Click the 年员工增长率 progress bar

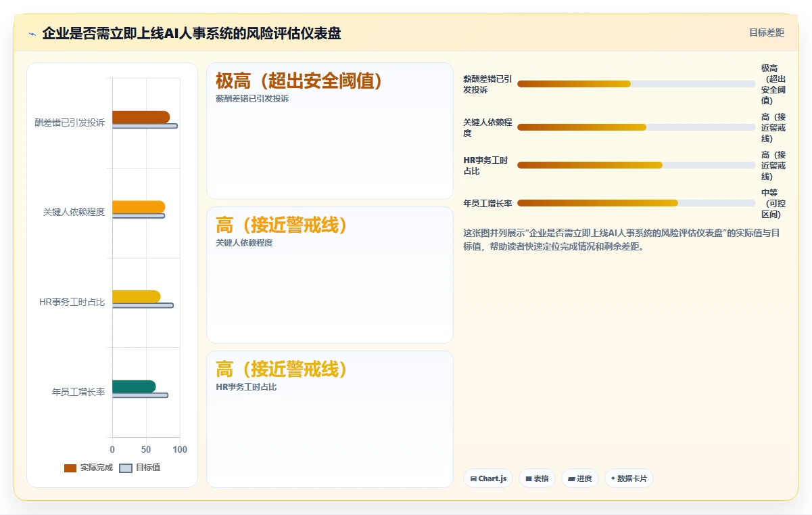636,203
